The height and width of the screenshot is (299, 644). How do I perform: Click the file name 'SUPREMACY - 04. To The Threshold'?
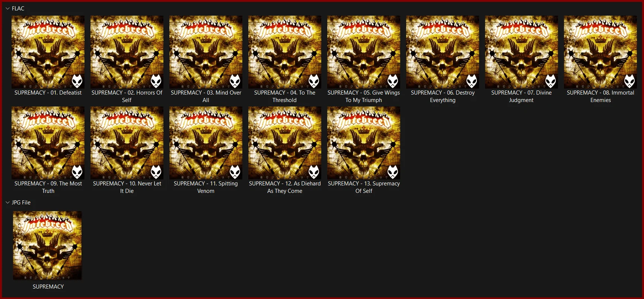click(285, 96)
